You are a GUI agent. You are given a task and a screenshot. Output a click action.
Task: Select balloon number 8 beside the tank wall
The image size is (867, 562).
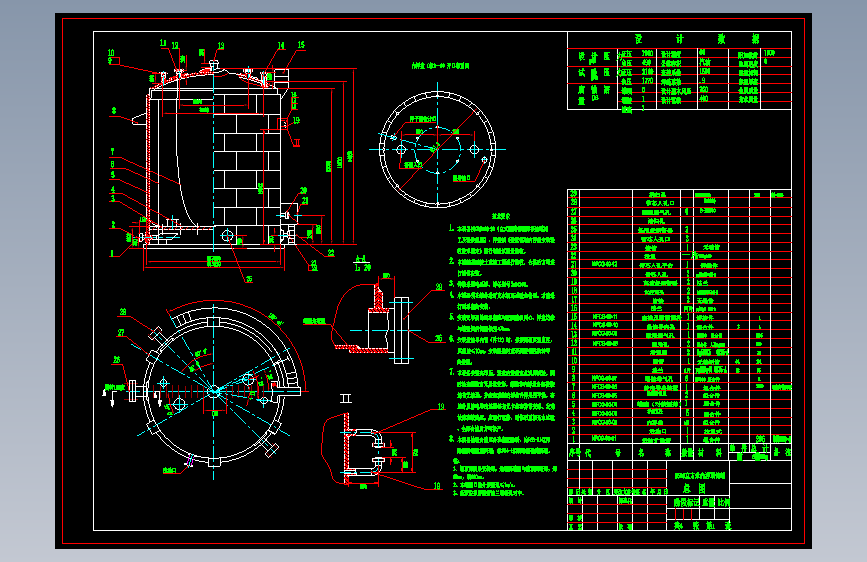click(114, 111)
